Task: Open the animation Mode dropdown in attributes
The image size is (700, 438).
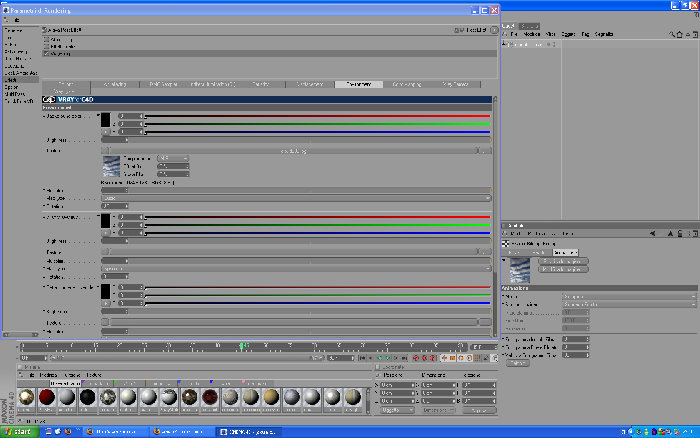Action: coord(629,296)
